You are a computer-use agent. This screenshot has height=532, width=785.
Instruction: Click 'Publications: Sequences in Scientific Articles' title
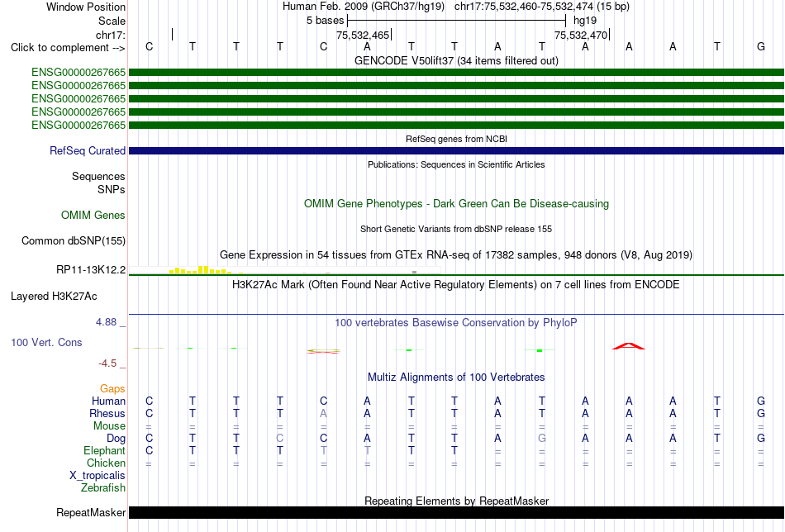[x=456, y=164]
